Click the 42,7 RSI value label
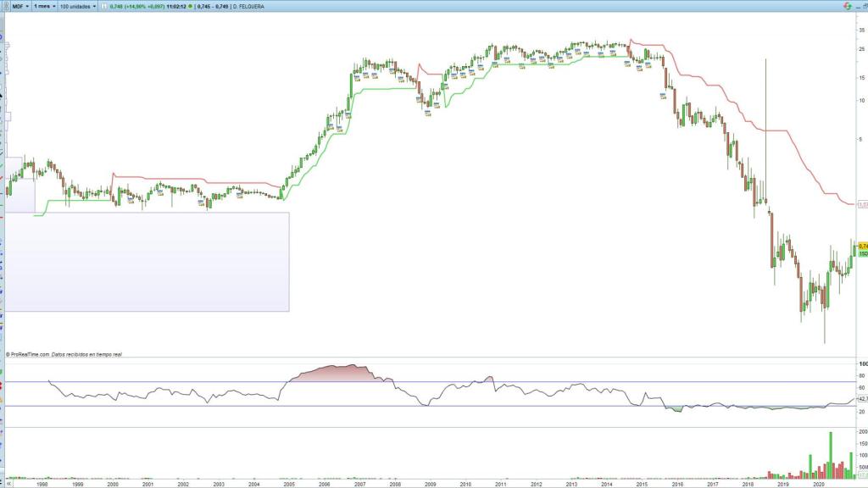This screenshot has width=868, height=488. 862,398
